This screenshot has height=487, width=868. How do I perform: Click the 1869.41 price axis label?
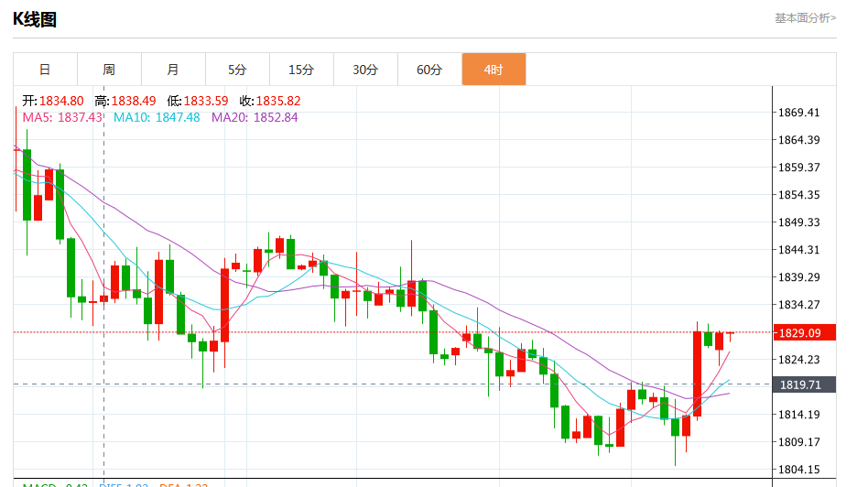point(798,113)
